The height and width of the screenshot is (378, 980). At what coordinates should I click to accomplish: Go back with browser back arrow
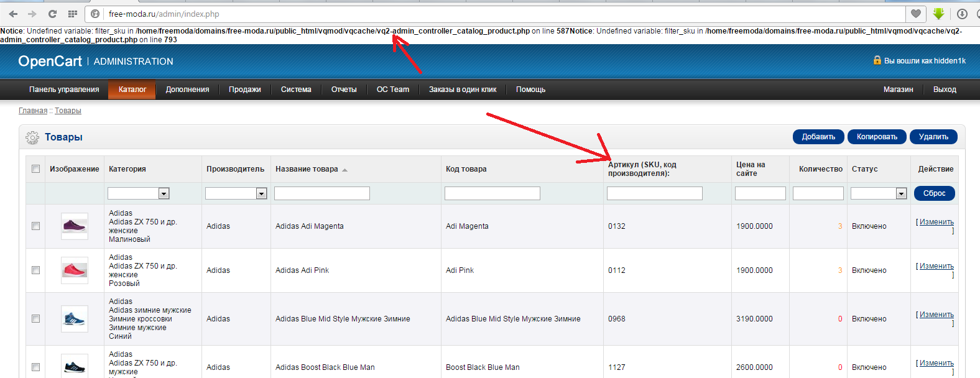point(13,14)
